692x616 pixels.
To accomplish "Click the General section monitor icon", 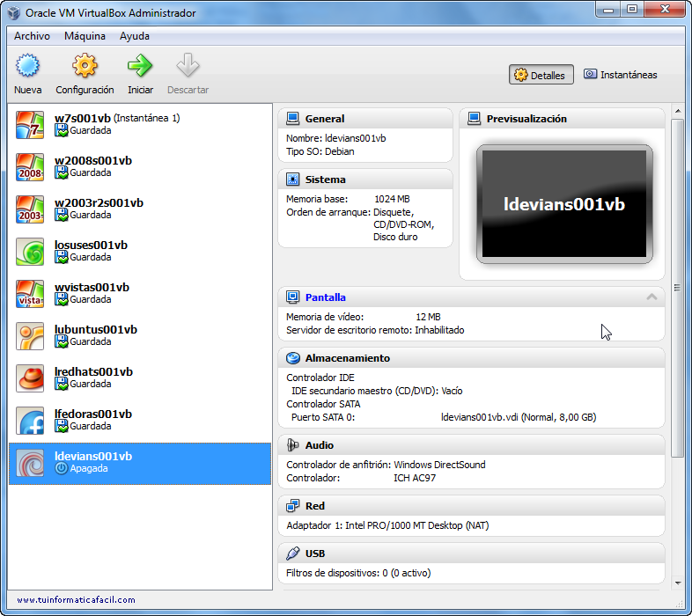I will (292, 118).
